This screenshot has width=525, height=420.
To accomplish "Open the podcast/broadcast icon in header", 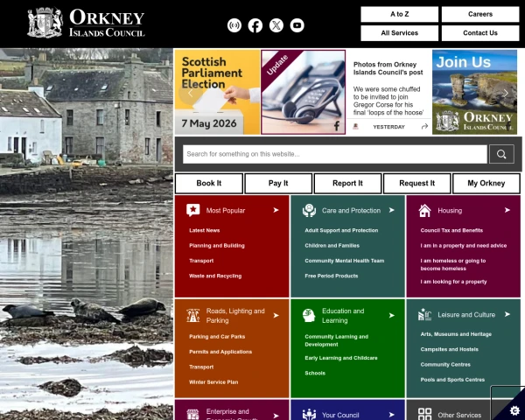I will tap(234, 25).
